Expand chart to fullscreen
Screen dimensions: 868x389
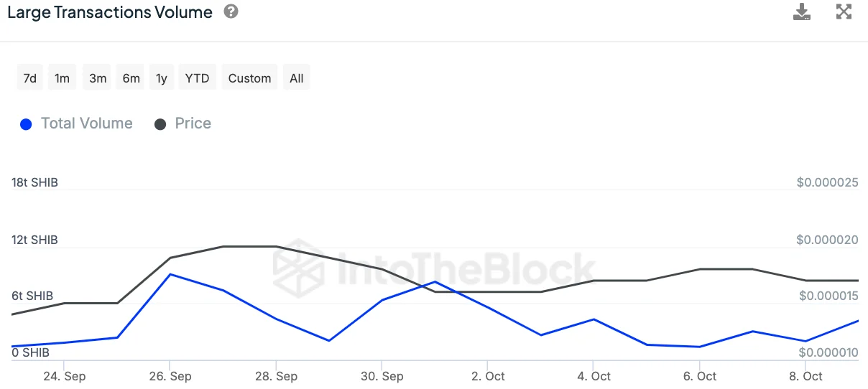[x=844, y=12]
